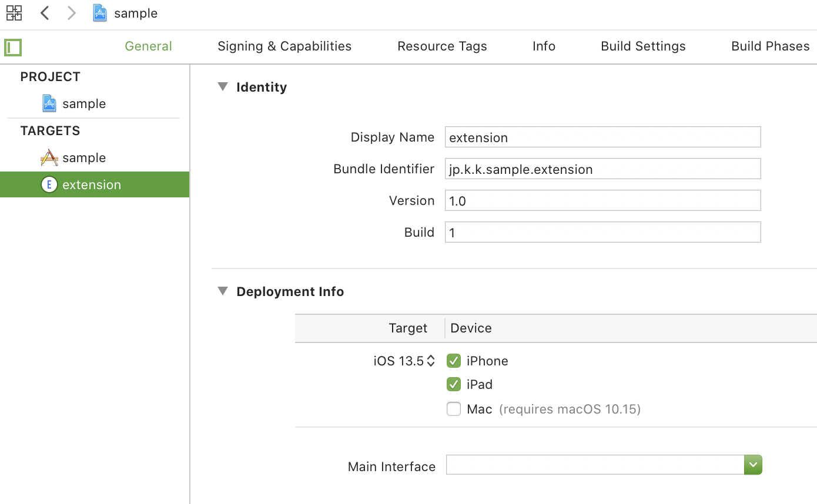Click the Device column header
The height and width of the screenshot is (504, 817).
click(x=471, y=328)
